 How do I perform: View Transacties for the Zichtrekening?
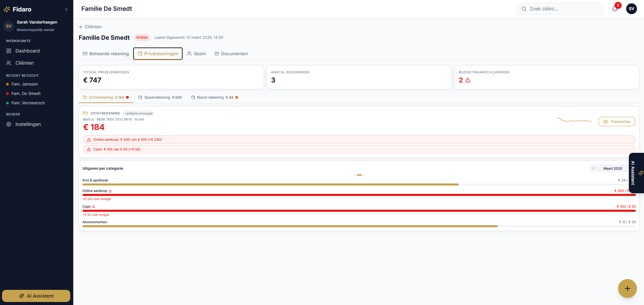pos(616,122)
